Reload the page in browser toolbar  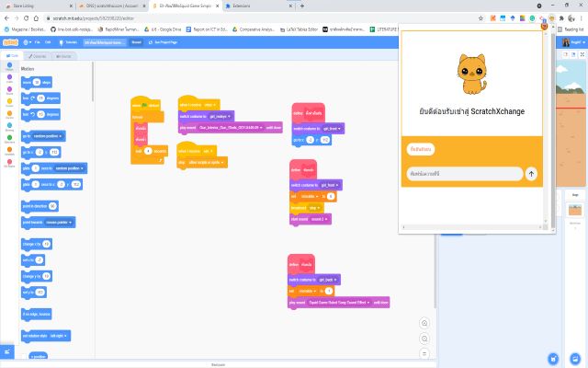point(26,18)
